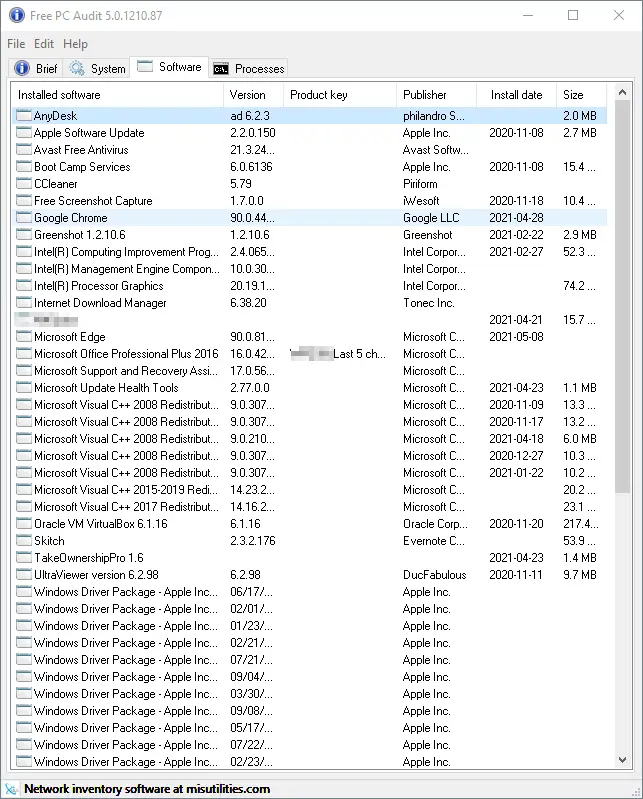This screenshot has height=799, width=643.
Task: Select the Intel(R) Computing Improvement Prog... entry
Action: coord(126,252)
